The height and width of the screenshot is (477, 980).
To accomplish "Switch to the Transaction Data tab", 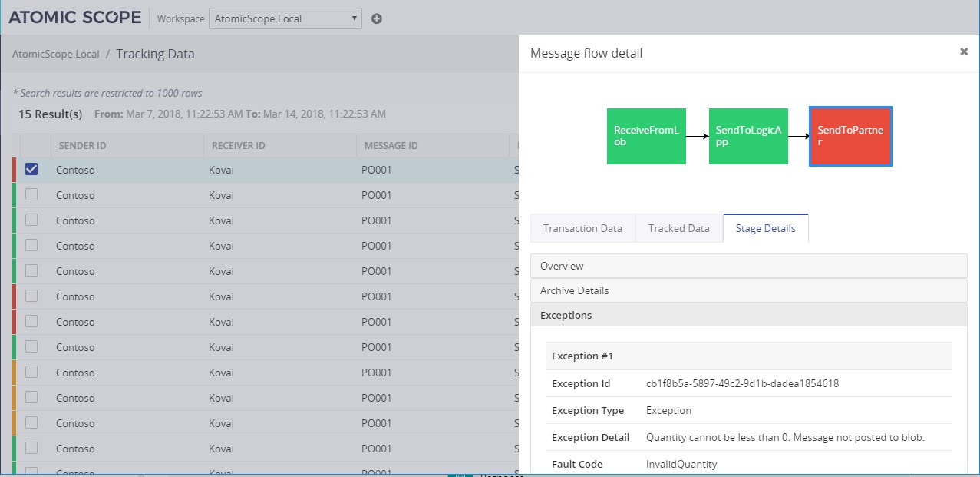I will (582, 228).
